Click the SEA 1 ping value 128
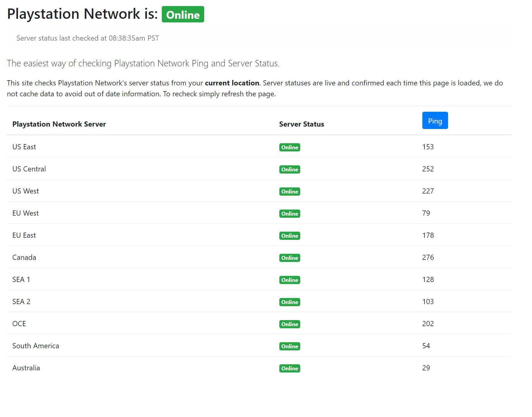Image resolution: width=532 pixels, height=417 pixels. tap(428, 280)
